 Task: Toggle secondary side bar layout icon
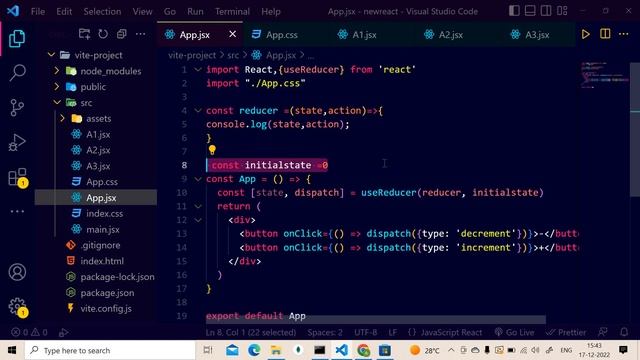pos(546,11)
